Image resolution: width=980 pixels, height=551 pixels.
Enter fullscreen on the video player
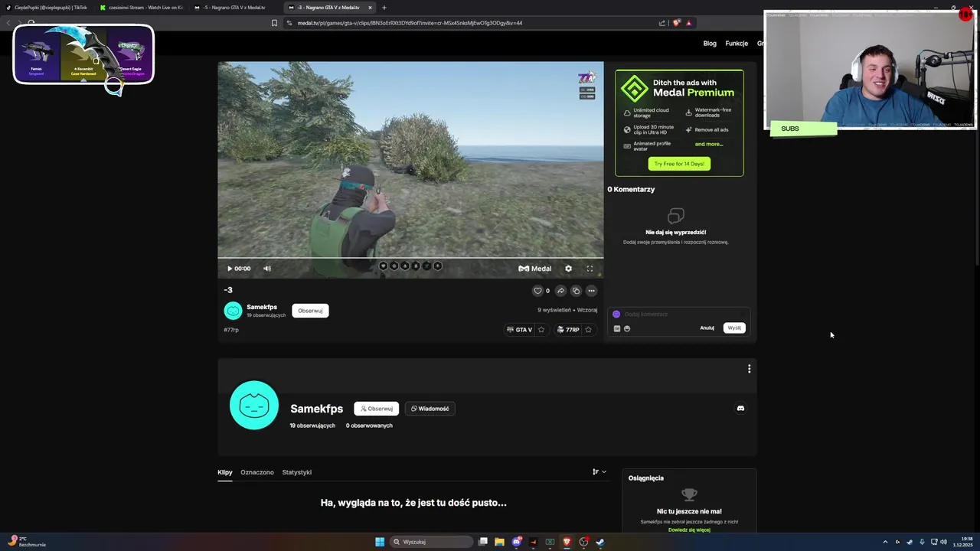point(590,269)
